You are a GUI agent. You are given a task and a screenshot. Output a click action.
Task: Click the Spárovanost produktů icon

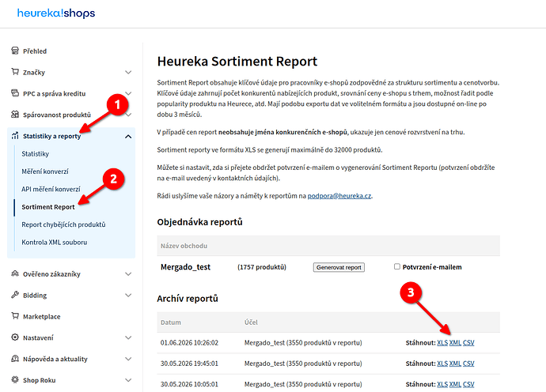point(15,115)
